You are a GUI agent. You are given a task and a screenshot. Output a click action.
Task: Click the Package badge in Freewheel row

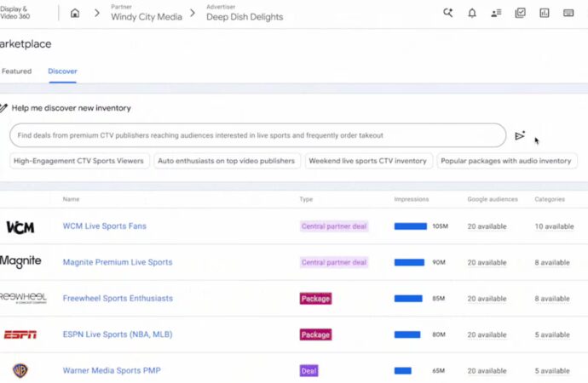click(x=316, y=299)
